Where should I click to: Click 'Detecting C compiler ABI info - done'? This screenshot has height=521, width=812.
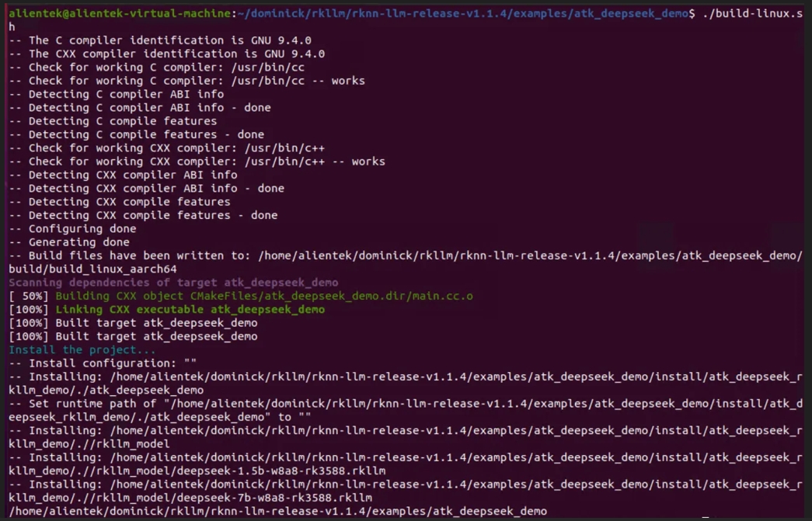pos(140,108)
